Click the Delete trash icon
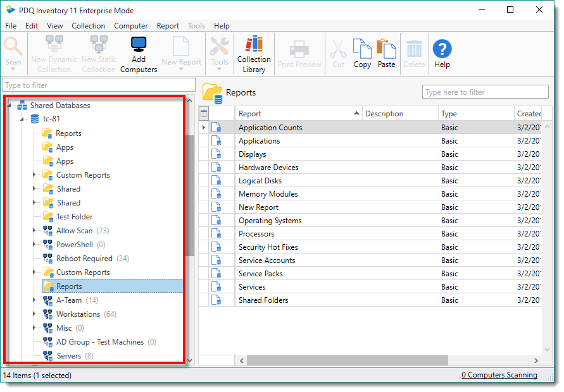 tap(415, 49)
